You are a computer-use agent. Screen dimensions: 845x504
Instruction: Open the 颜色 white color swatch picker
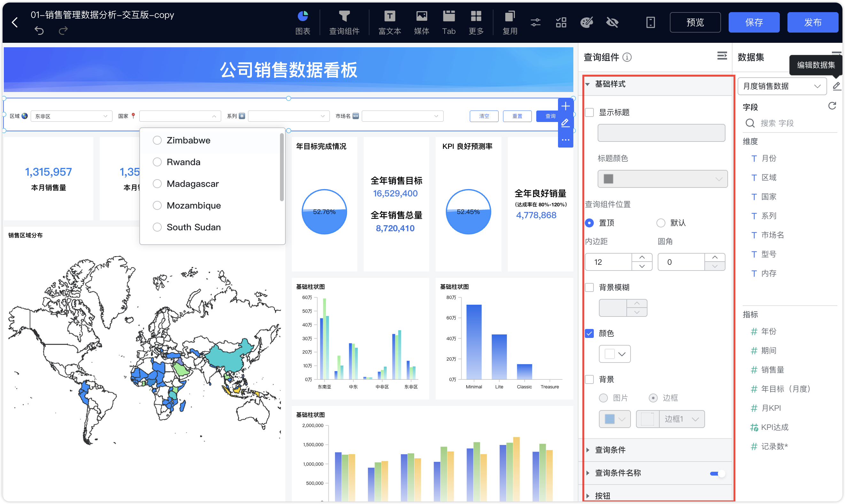pos(614,354)
